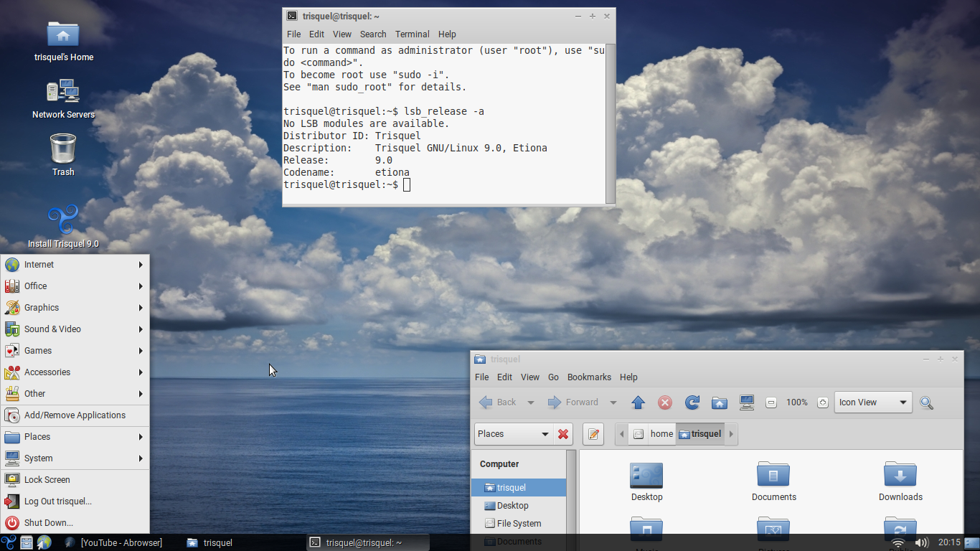
Task: Reload the current folder view
Action: coord(692,402)
